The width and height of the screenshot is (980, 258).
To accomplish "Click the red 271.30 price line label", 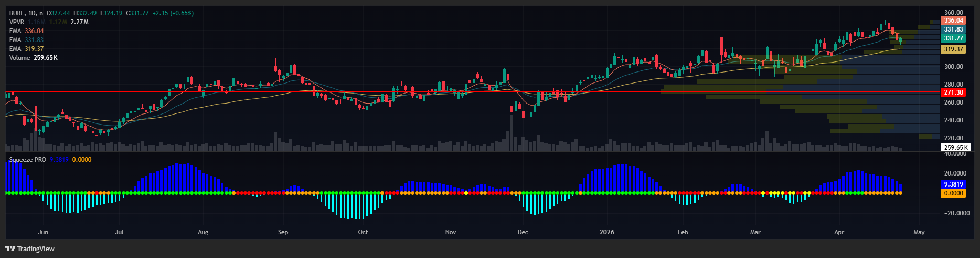I will (953, 92).
